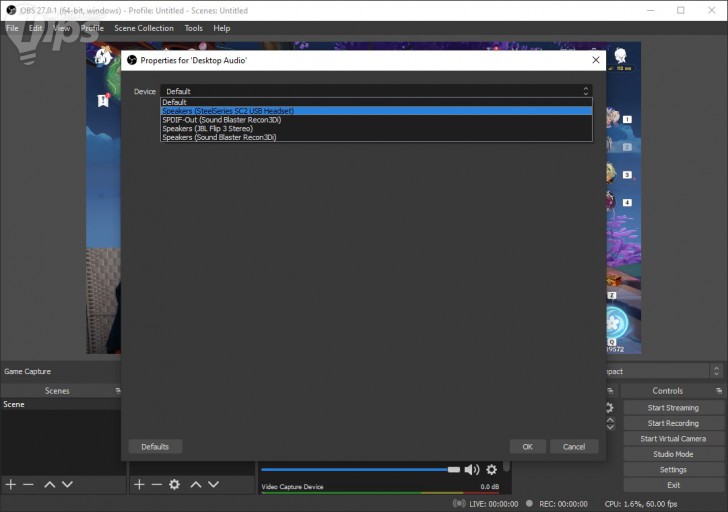Click the Game Capture source label
728x512 pixels.
27,371
